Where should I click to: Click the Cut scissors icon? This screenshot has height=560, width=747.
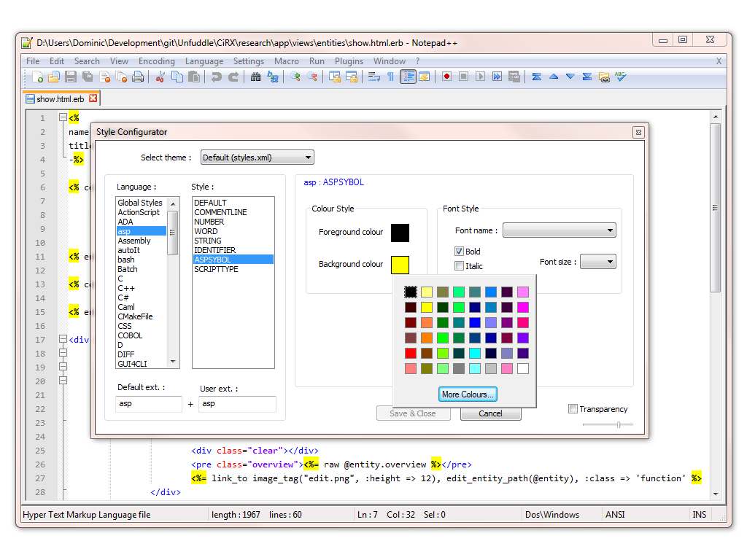(x=160, y=77)
